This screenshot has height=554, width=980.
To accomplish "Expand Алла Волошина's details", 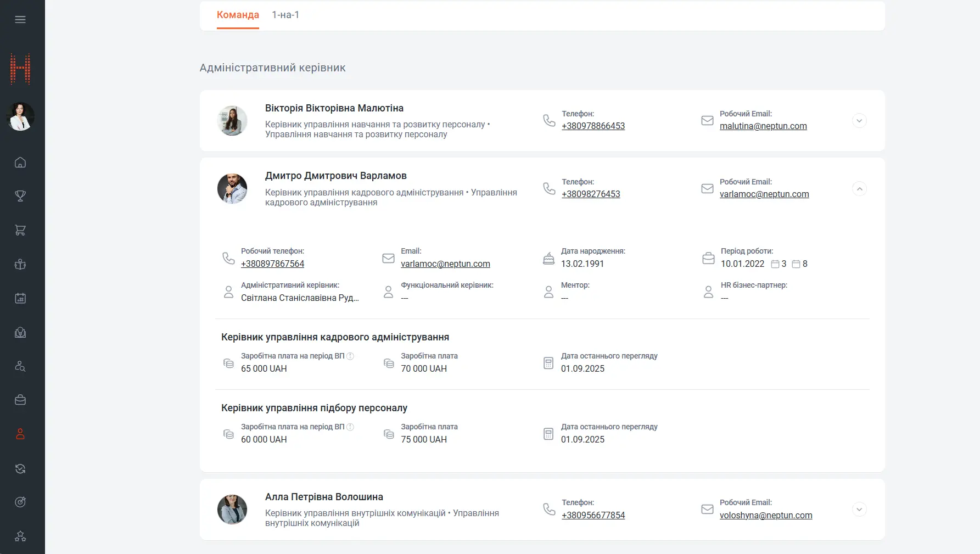I will click(859, 510).
